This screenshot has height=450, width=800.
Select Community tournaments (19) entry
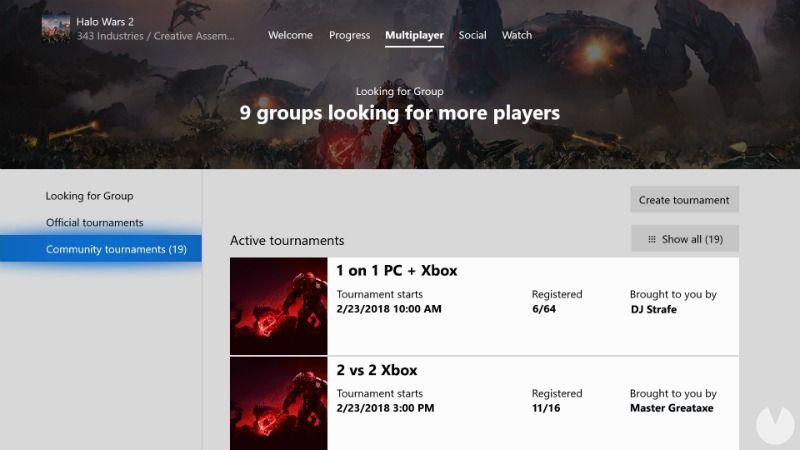tap(101, 248)
